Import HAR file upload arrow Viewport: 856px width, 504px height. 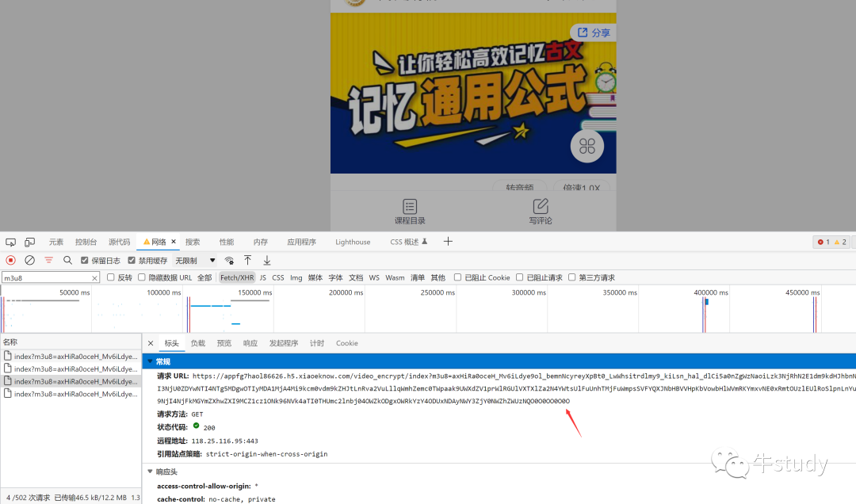pos(247,261)
